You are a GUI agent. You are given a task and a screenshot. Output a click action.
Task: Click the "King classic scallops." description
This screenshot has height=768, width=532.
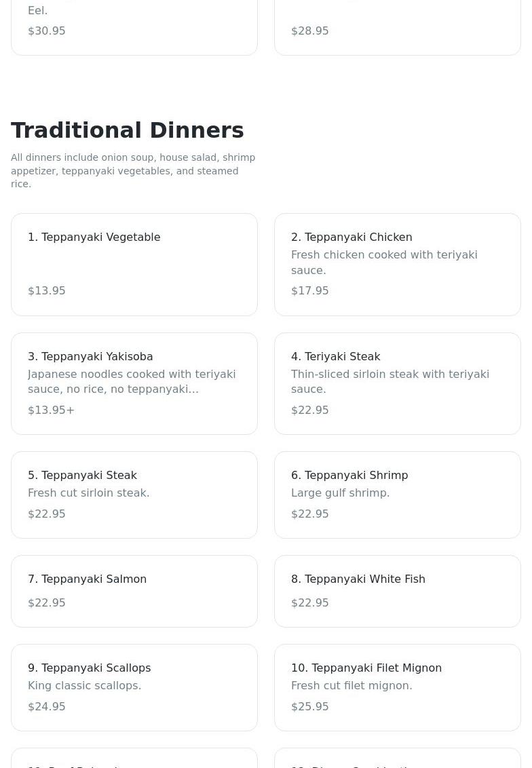tap(84, 685)
